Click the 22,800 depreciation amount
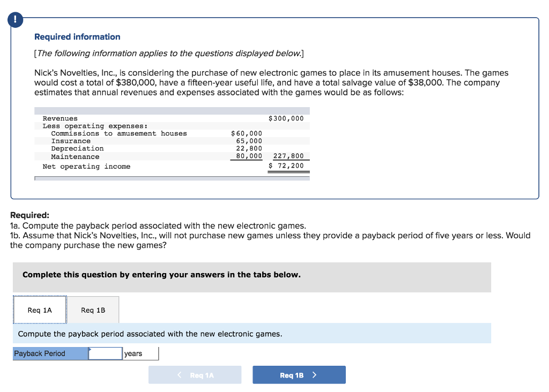549x392 pixels. 249,148
